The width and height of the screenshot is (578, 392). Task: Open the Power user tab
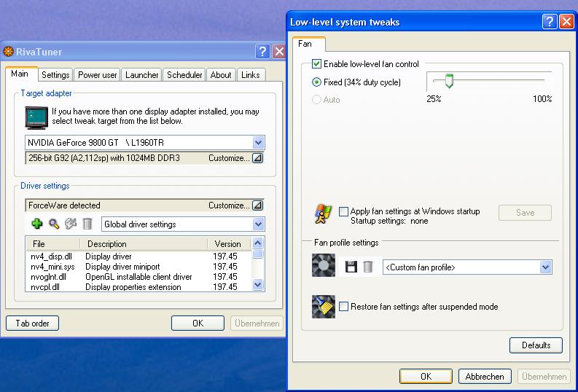pos(98,75)
